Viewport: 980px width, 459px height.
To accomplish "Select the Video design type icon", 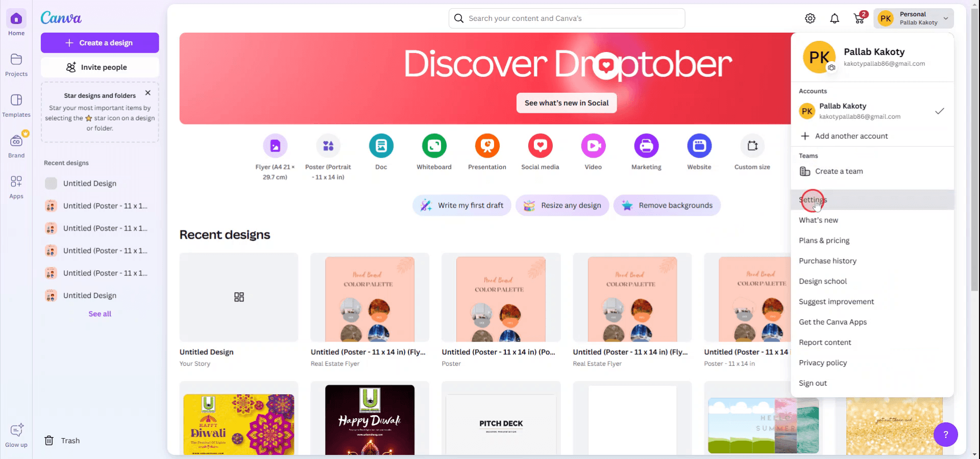I will point(594,146).
